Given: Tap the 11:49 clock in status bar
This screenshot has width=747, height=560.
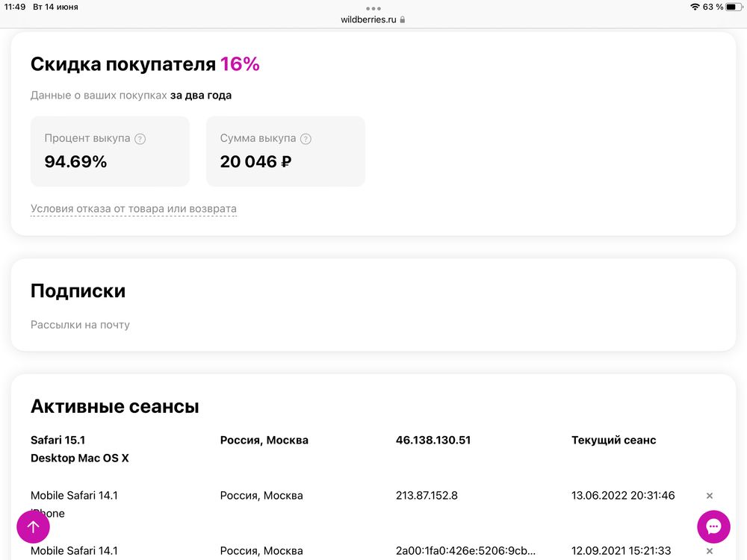Looking at the screenshot, I should (16, 7).
